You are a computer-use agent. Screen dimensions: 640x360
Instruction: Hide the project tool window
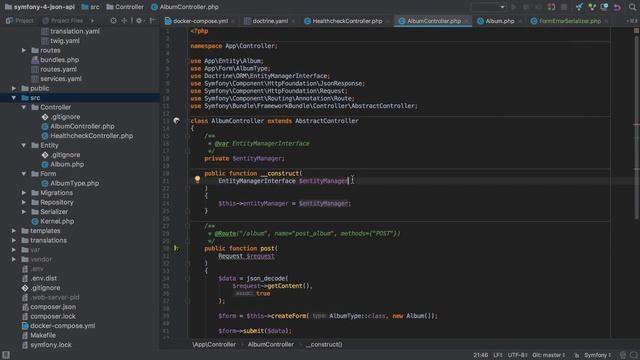point(152,20)
